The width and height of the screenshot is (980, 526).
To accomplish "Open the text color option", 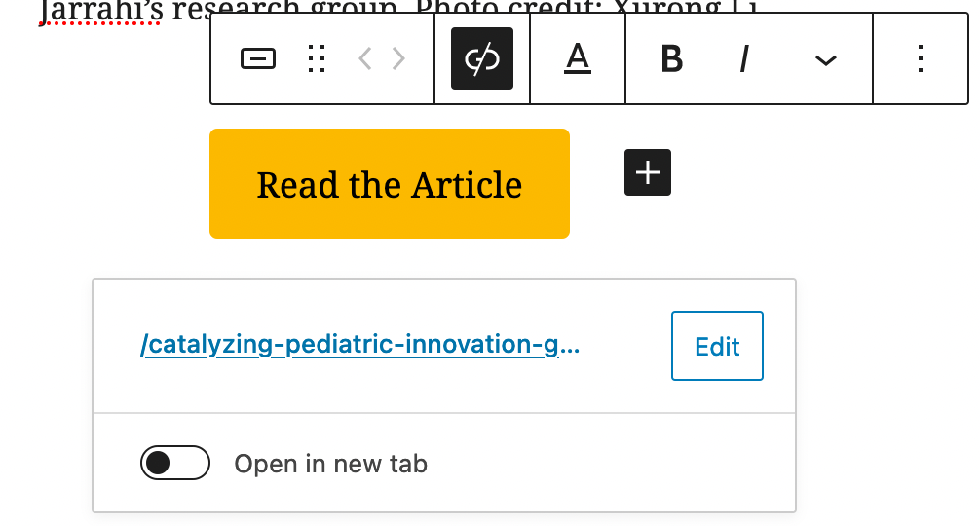I will point(578,59).
